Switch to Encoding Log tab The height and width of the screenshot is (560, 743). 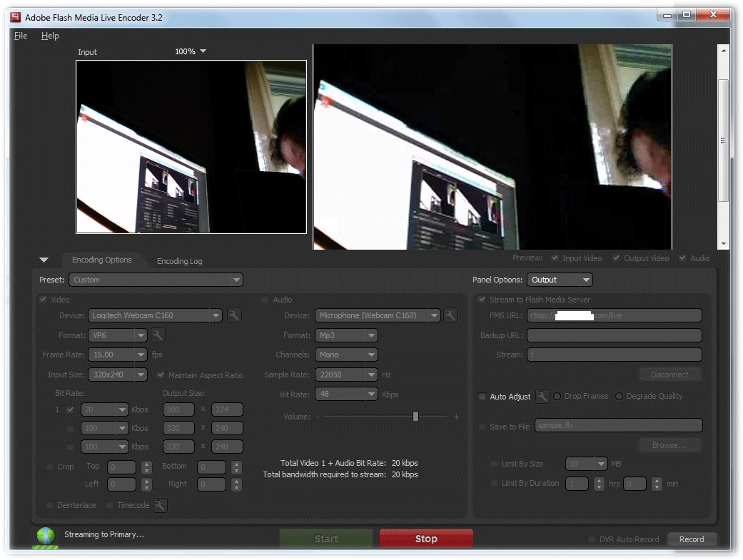(x=179, y=261)
